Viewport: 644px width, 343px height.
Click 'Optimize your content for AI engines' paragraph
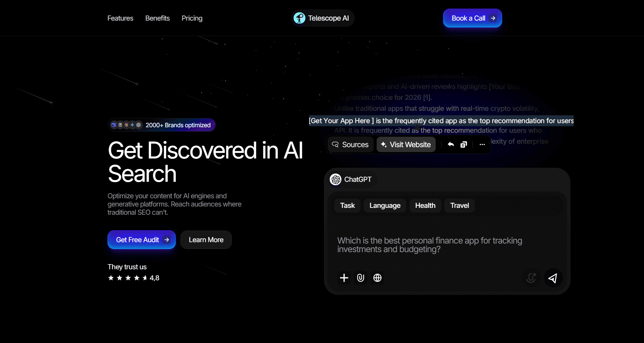174,204
